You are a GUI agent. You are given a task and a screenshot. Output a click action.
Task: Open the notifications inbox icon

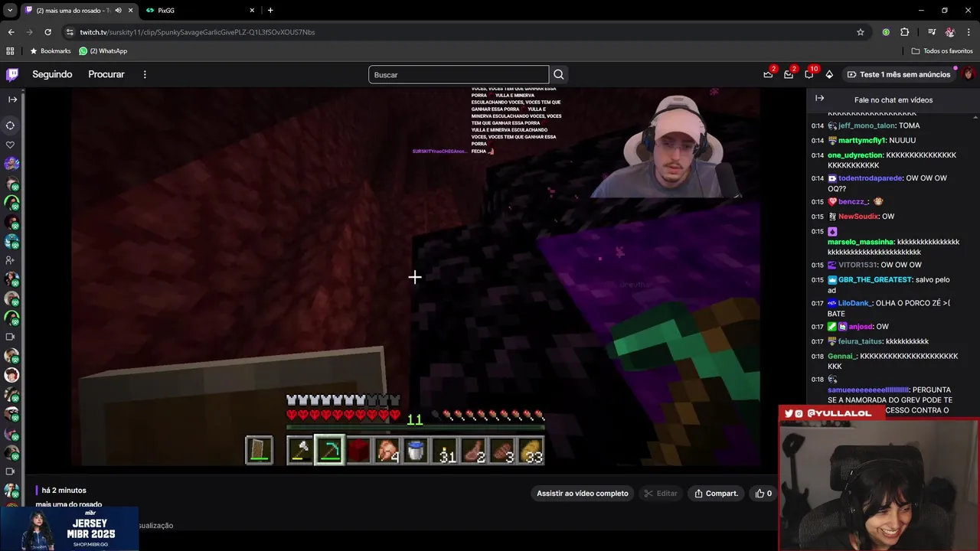(x=789, y=74)
